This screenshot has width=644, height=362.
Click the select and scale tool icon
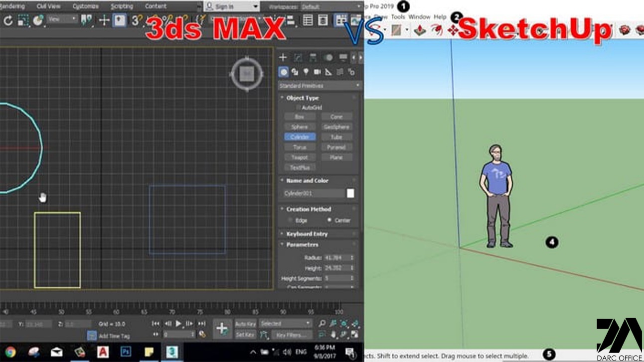(23, 20)
